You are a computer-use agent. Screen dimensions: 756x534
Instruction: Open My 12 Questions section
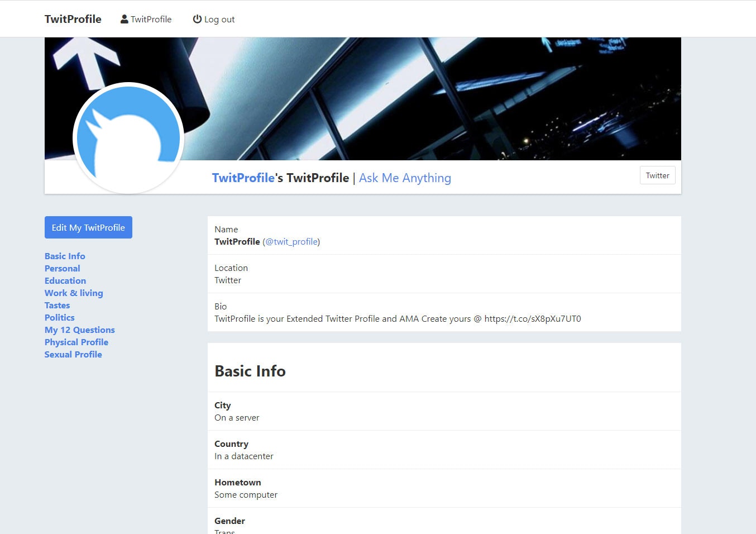pyautogui.click(x=79, y=330)
